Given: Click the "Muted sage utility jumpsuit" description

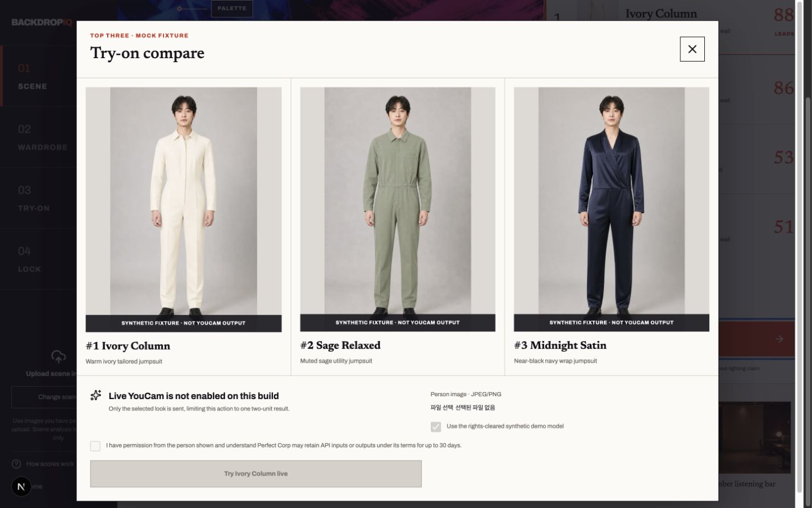Looking at the screenshot, I should pyautogui.click(x=336, y=361).
